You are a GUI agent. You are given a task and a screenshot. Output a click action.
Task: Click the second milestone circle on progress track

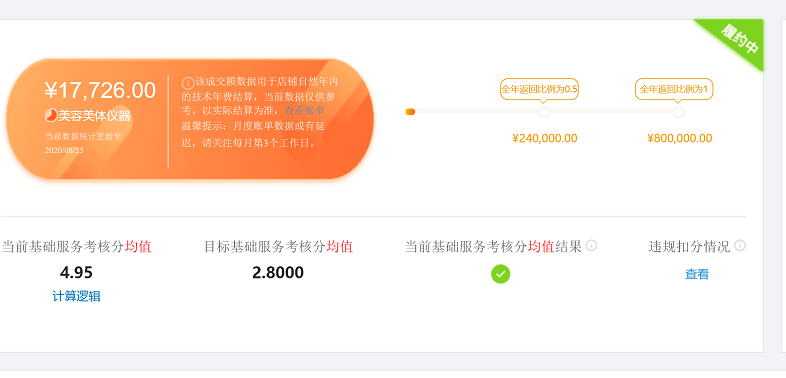point(678,112)
